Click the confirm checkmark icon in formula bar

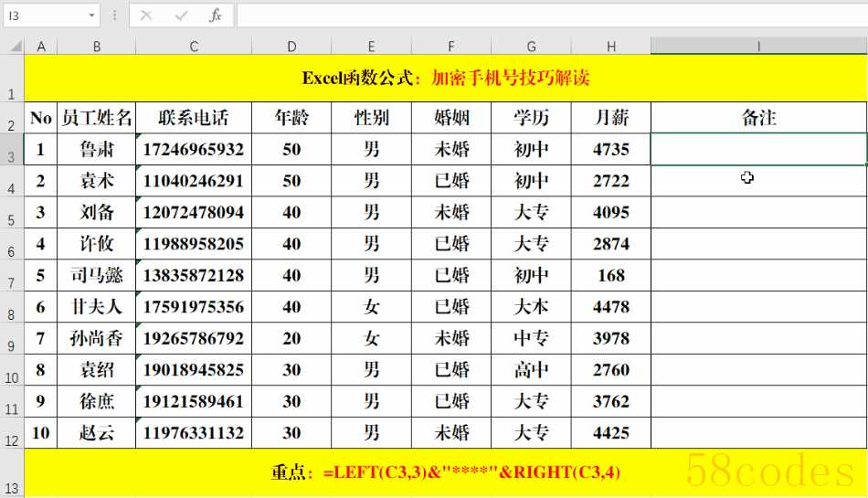(181, 16)
